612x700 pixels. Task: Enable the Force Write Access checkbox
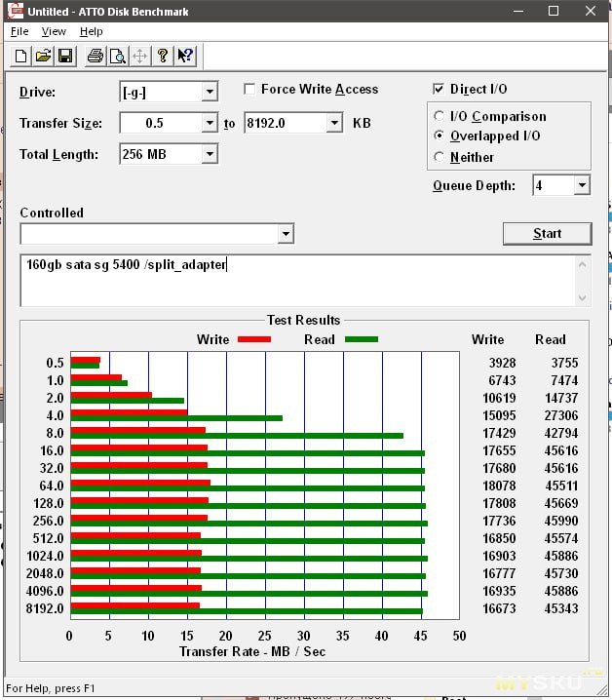(250, 90)
